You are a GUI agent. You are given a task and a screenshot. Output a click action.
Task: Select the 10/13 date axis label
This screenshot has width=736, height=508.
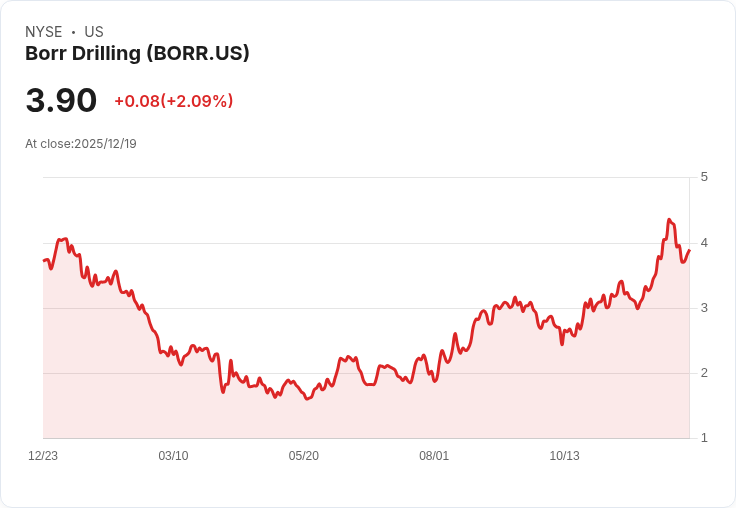click(564, 455)
